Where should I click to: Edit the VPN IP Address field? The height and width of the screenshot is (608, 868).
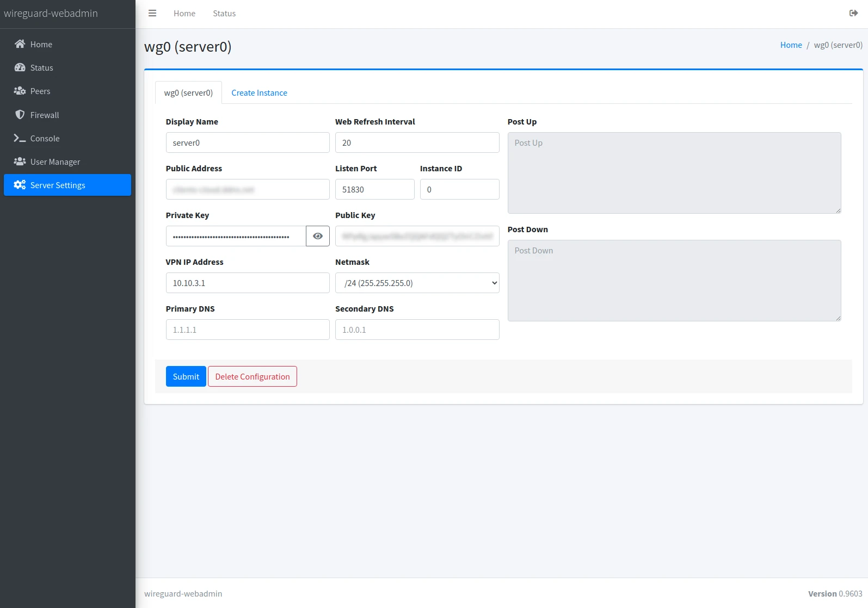tap(248, 283)
